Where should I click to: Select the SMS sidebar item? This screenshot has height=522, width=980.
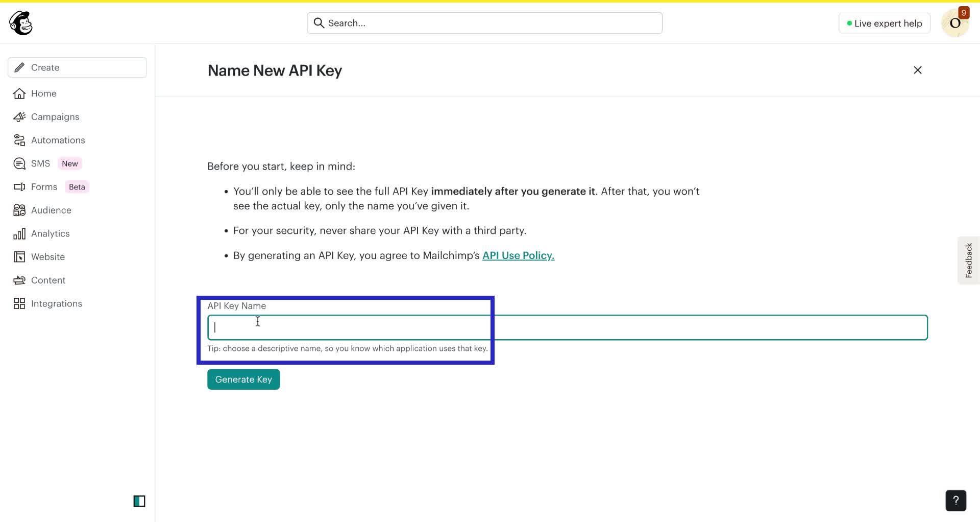tap(40, 163)
